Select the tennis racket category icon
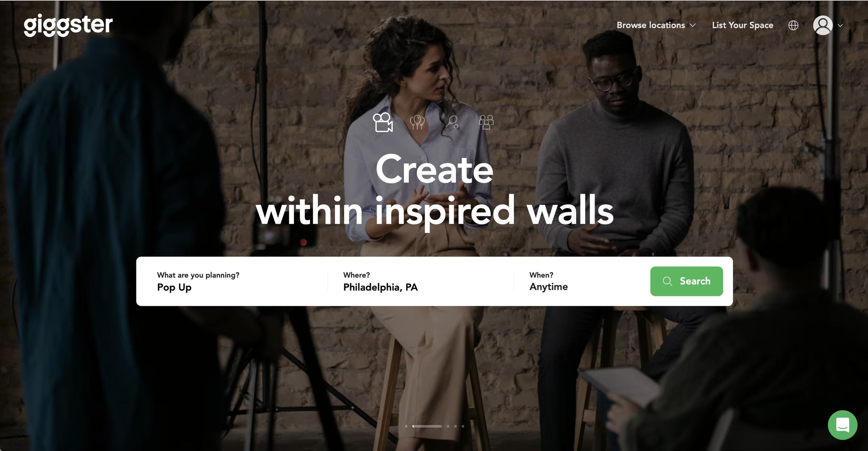868x451 pixels. (x=452, y=122)
